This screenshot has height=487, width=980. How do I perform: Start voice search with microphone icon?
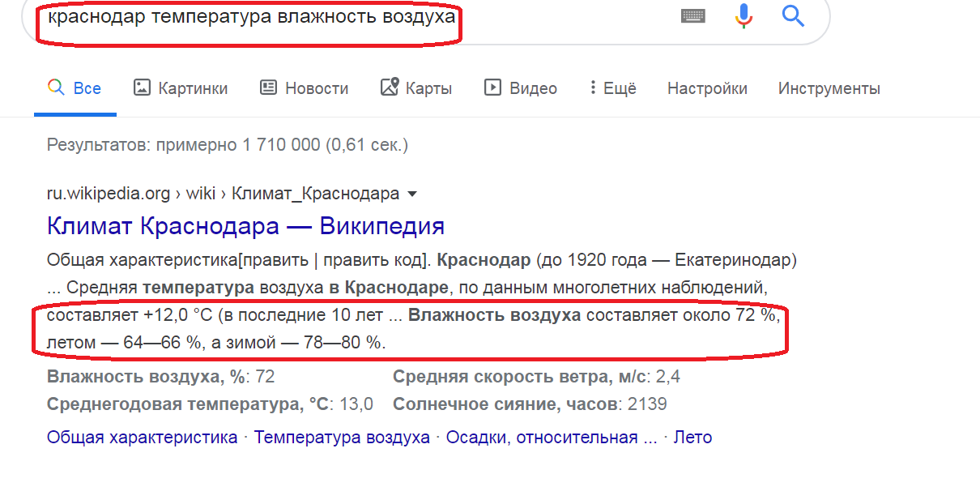click(x=743, y=15)
